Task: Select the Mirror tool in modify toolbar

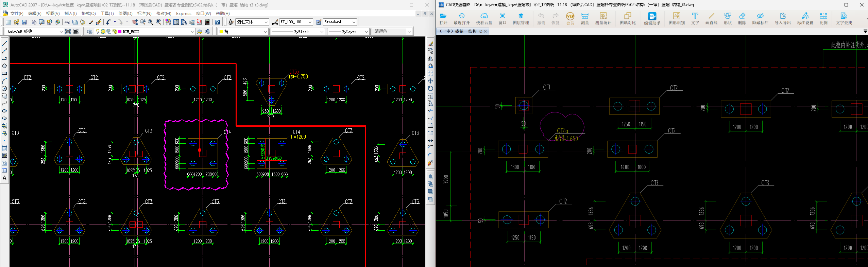Action: tap(430, 58)
